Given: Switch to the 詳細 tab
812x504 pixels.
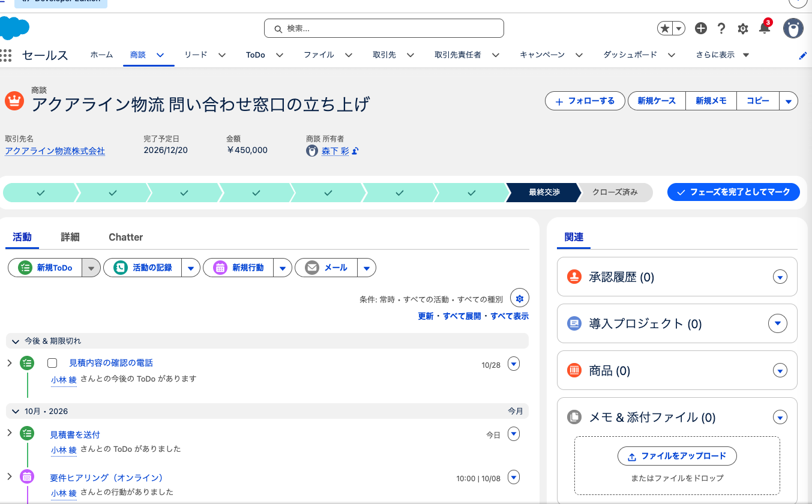Looking at the screenshot, I should (70, 237).
